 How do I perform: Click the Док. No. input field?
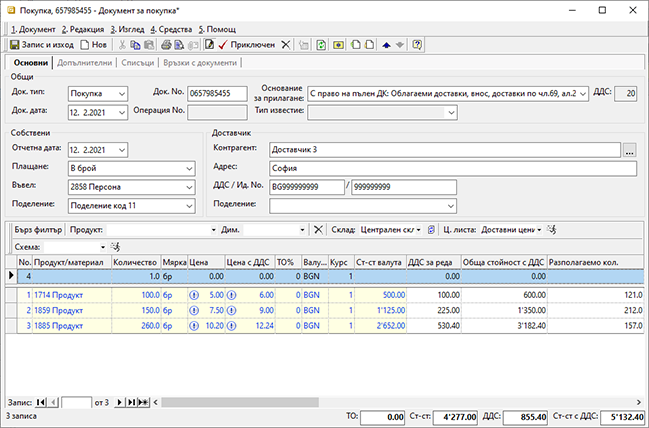tap(217, 94)
